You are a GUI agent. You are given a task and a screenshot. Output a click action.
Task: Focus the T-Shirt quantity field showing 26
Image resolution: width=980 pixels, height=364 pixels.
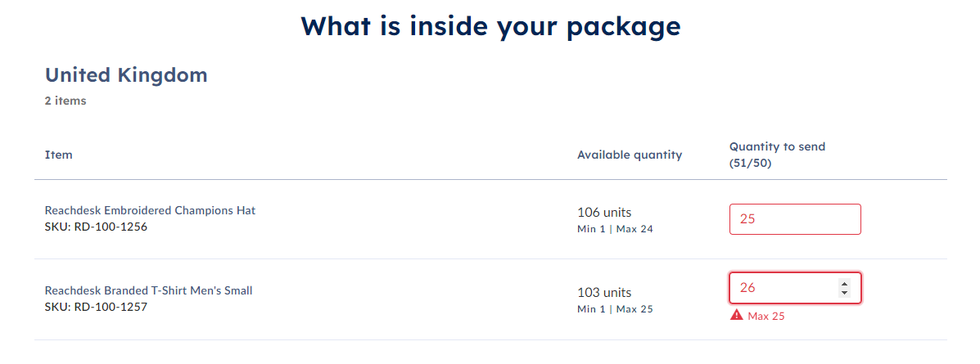coord(795,288)
